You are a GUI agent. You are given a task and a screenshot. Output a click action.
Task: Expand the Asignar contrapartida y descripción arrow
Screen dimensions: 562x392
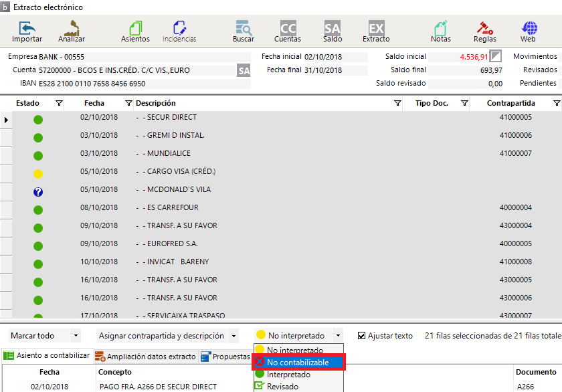click(233, 336)
